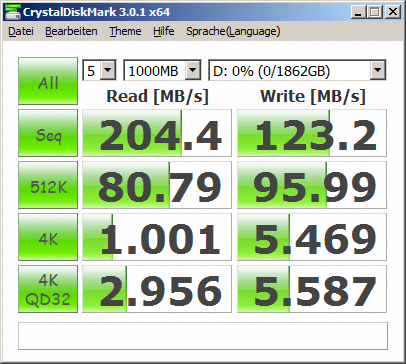Expand the drive D: selection dropdown

pyautogui.click(x=378, y=70)
